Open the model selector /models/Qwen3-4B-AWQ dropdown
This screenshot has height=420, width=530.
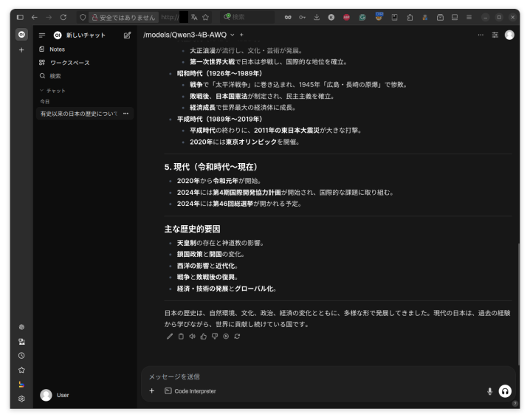(189, 35)
